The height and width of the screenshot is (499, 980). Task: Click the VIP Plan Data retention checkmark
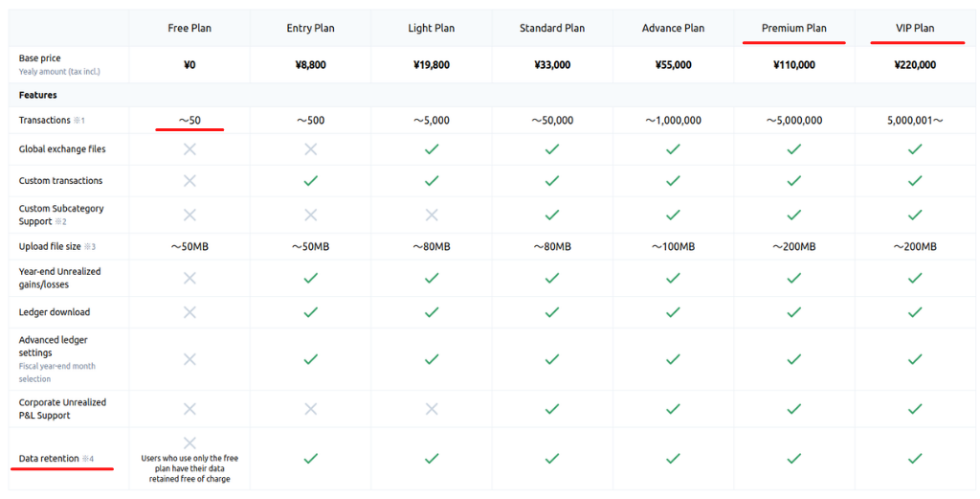(915, 459)
